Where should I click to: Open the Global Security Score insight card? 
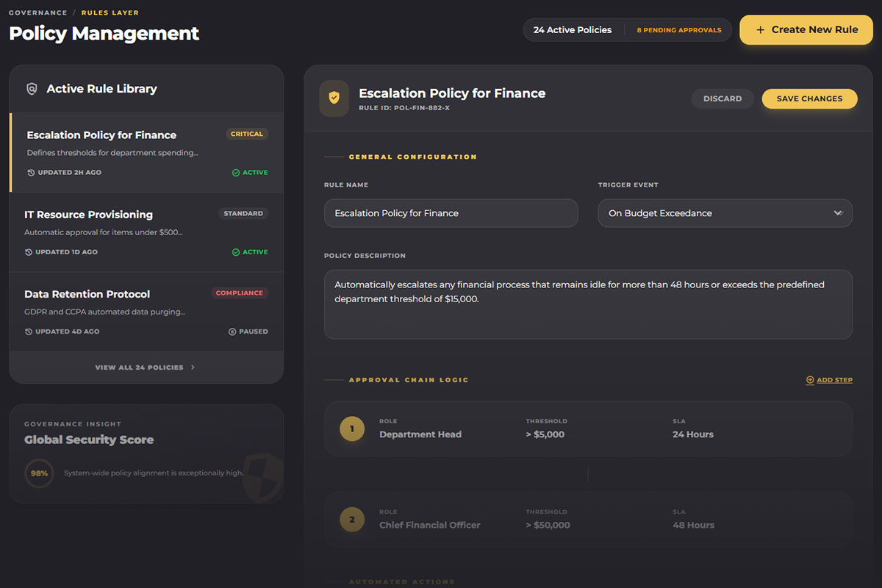point(146,454)
